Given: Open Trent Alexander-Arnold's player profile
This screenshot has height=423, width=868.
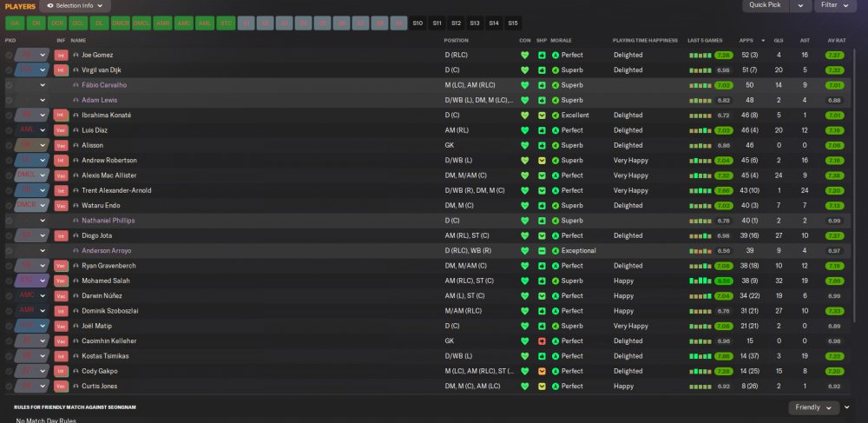Looking at the screenshot, I should pos(116,190).
